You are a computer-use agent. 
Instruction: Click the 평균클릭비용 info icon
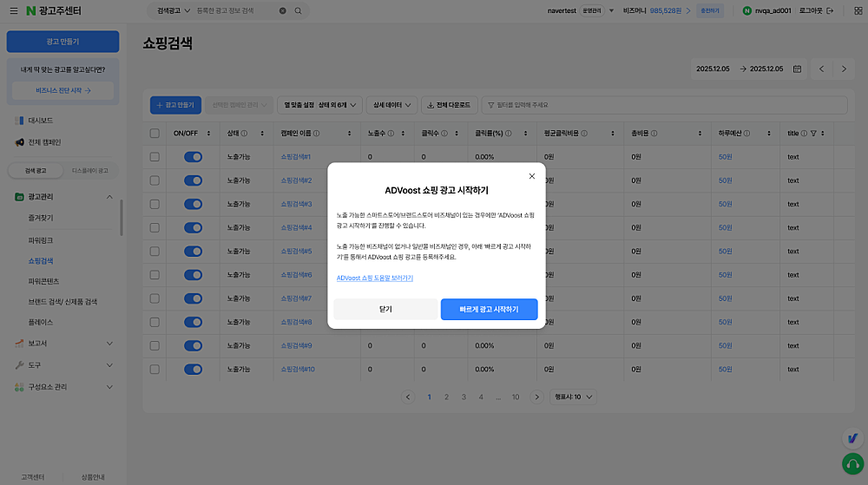click(x=584, y=134)
